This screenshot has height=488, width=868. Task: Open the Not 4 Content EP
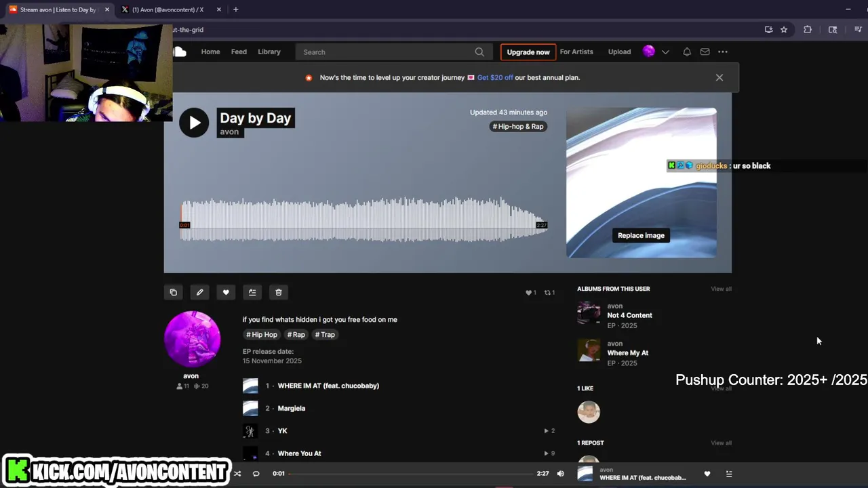pyautogui.click(x=629, y=315)
